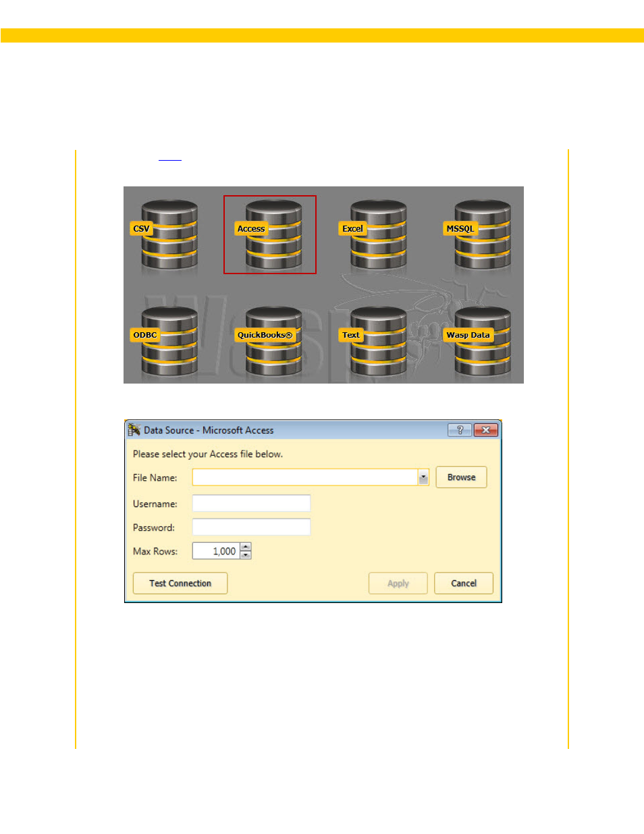The image size is (644, 834).
Task: Close the Data Source Microsoft Access dialog
Action: [x=486, y=430]
